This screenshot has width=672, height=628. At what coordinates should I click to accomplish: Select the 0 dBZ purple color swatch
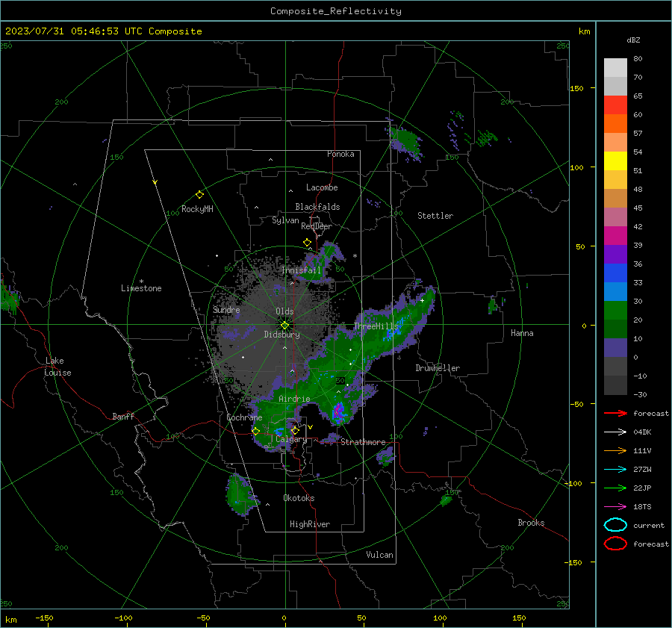615,347
